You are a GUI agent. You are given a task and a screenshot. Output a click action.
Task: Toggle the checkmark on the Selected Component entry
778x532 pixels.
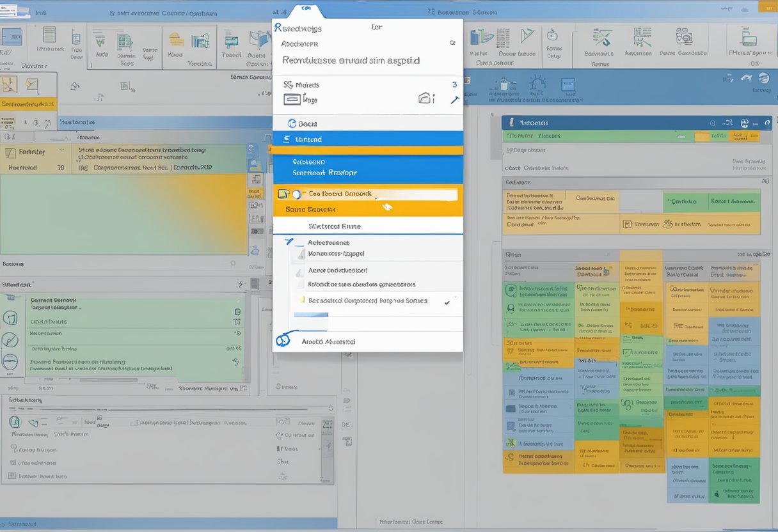tap(447, 302)
